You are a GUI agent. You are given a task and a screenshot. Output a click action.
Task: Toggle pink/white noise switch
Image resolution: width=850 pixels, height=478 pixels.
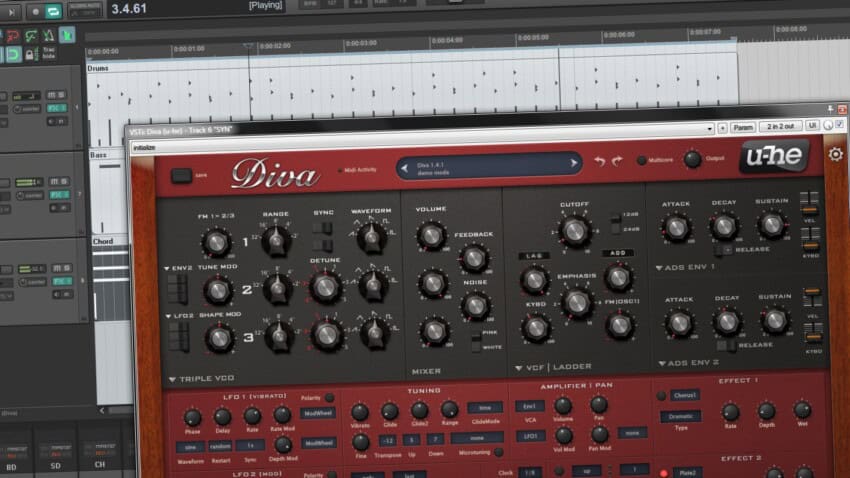coord(476,341)
